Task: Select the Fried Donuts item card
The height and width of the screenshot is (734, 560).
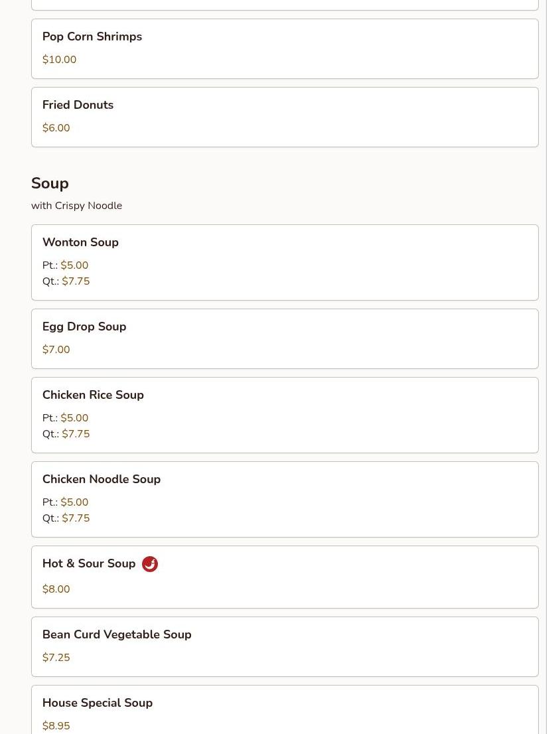Action: click(x=285, y=117)
